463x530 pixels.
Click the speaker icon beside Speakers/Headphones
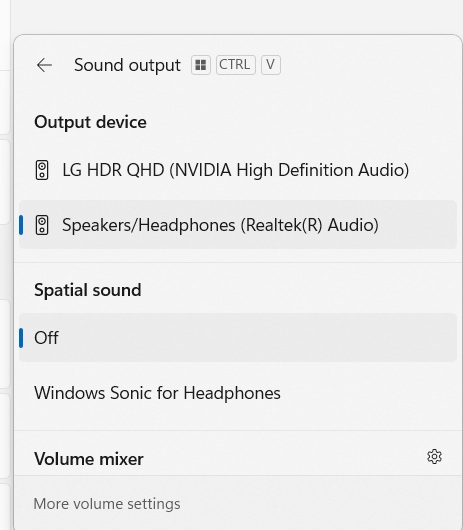pyautogui.click(x=42, y=225)
